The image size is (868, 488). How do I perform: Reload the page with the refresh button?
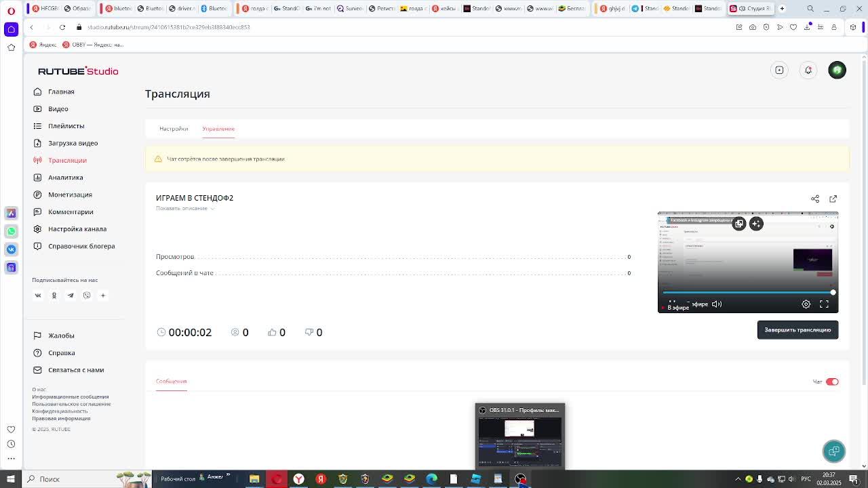pos(62,27)
